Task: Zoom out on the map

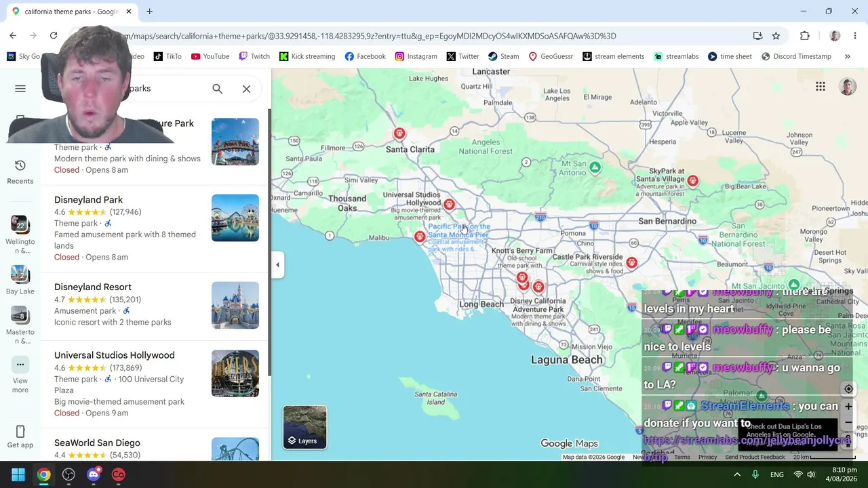Action: (x=848, y=423)
